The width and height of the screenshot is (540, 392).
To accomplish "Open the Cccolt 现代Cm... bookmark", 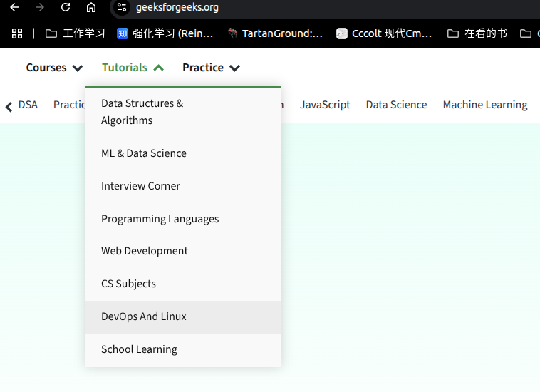I will [384, 33].
